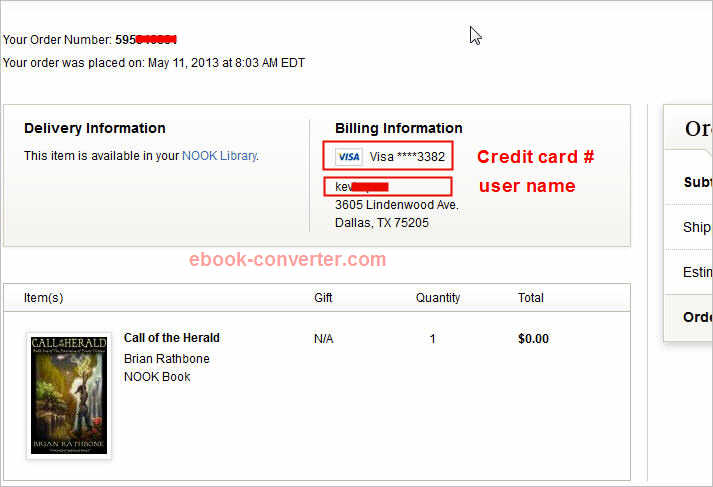Viewport: 713px width, 487px height.
Task: Open the Call of the Herald title
Action: 171,338
